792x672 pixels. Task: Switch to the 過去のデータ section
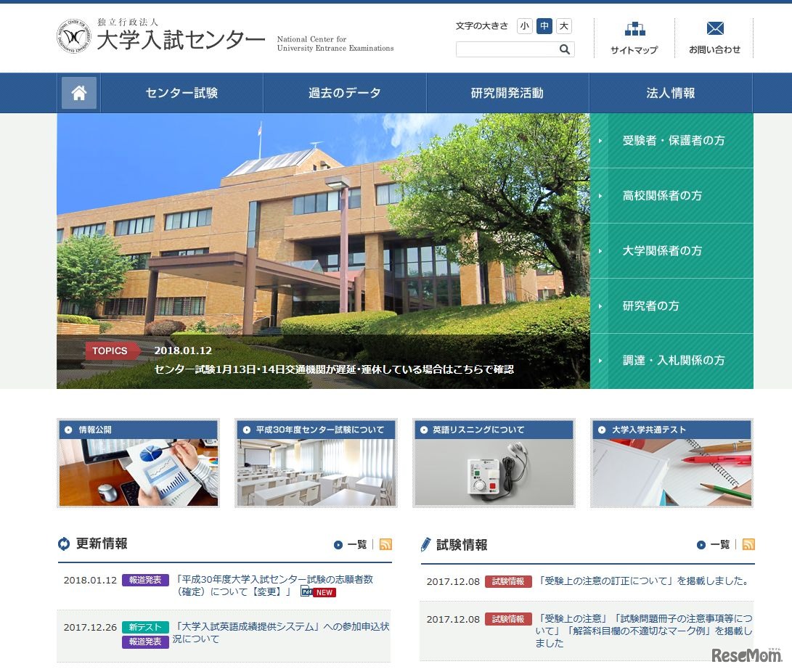[344, 93]
